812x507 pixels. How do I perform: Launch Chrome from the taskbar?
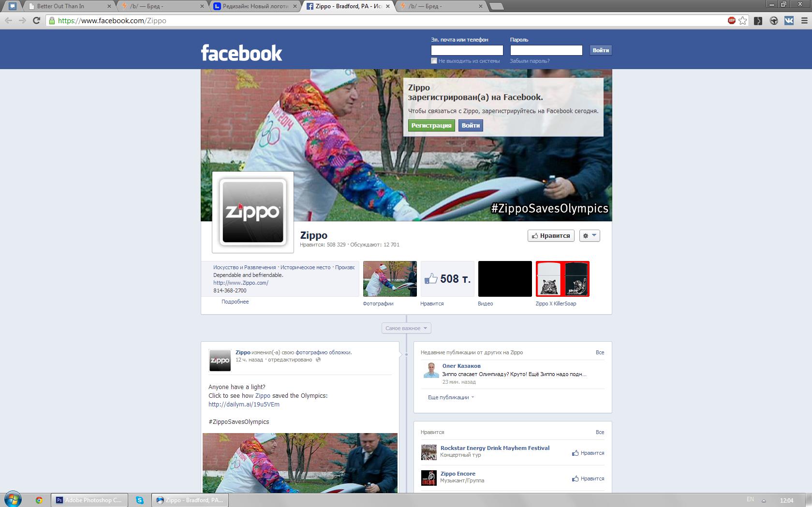click(x=39, y=500)
